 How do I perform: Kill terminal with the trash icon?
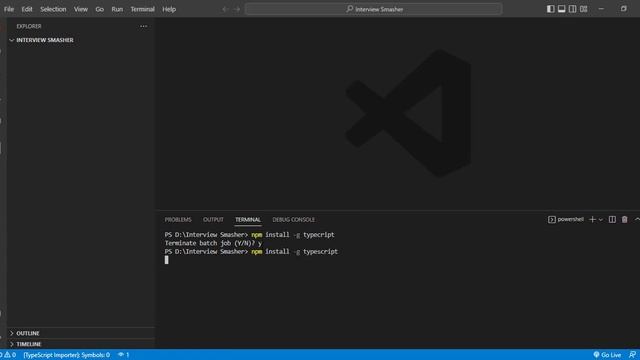tap(624, 220)
